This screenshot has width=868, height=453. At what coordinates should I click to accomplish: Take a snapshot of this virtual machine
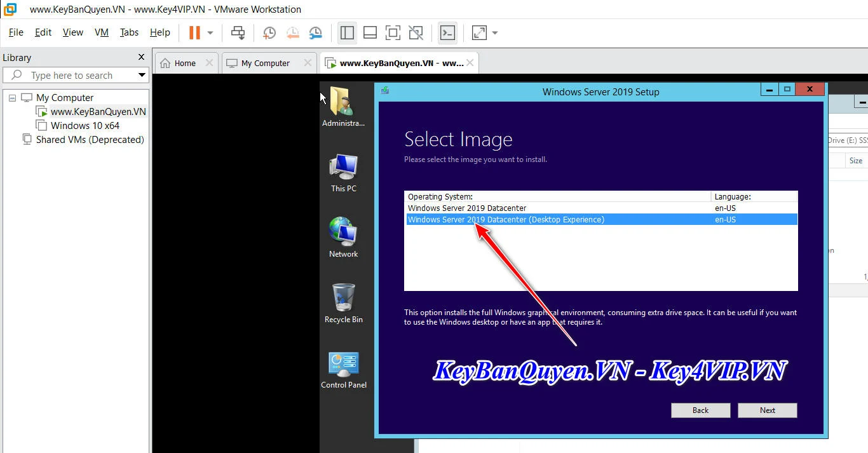click(x=269, y=32)
